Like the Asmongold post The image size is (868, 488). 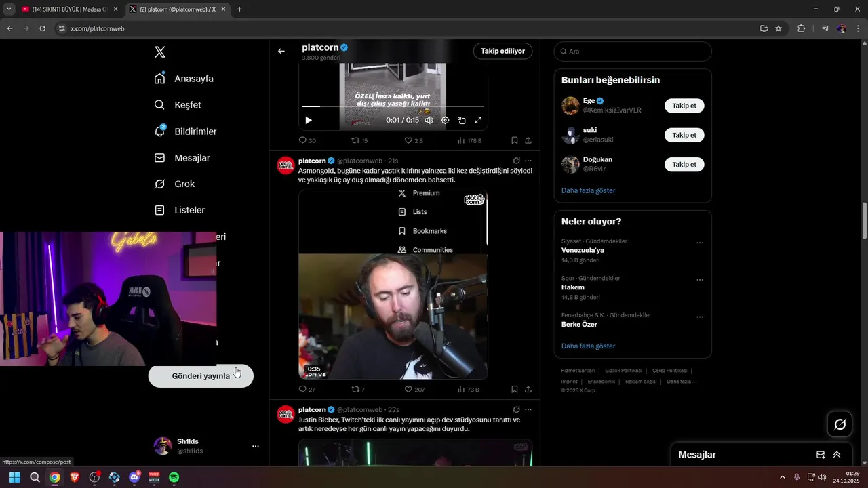point(414,390)
